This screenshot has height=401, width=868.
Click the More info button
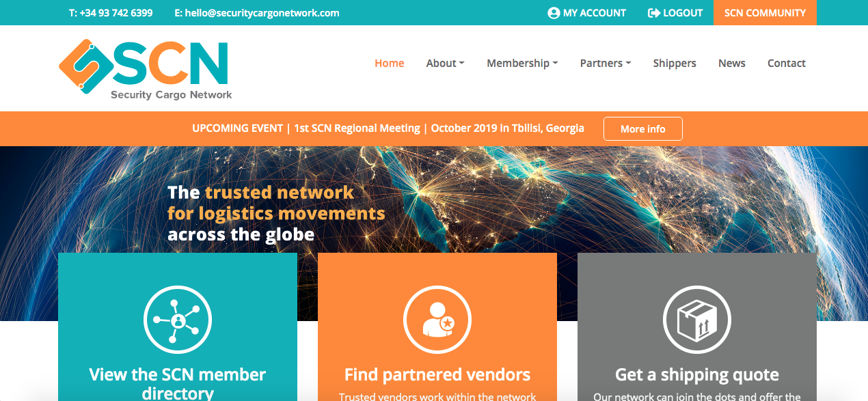[x=643, y=128]
